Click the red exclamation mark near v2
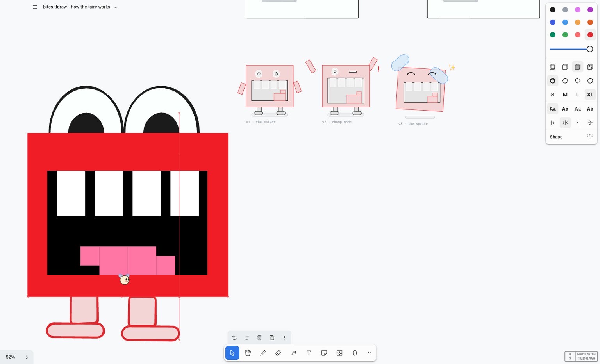The height and width of the screenshot is (364, 600). (379, 69)
